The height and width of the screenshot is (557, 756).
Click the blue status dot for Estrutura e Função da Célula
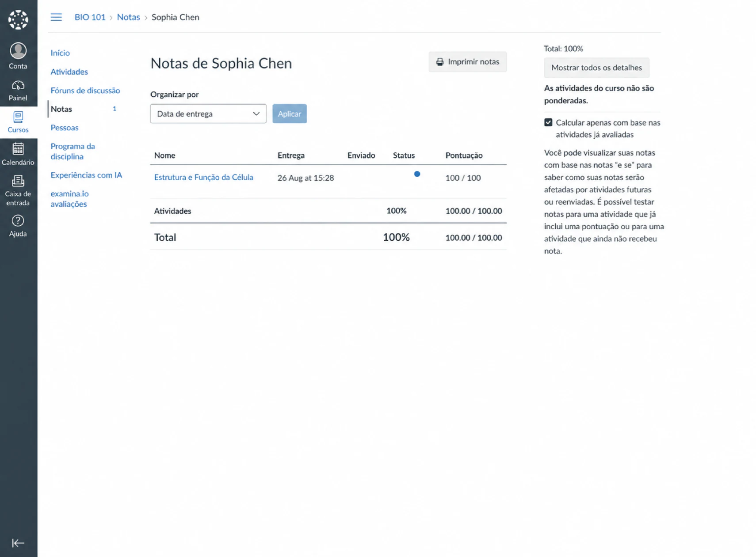point(417,174)
